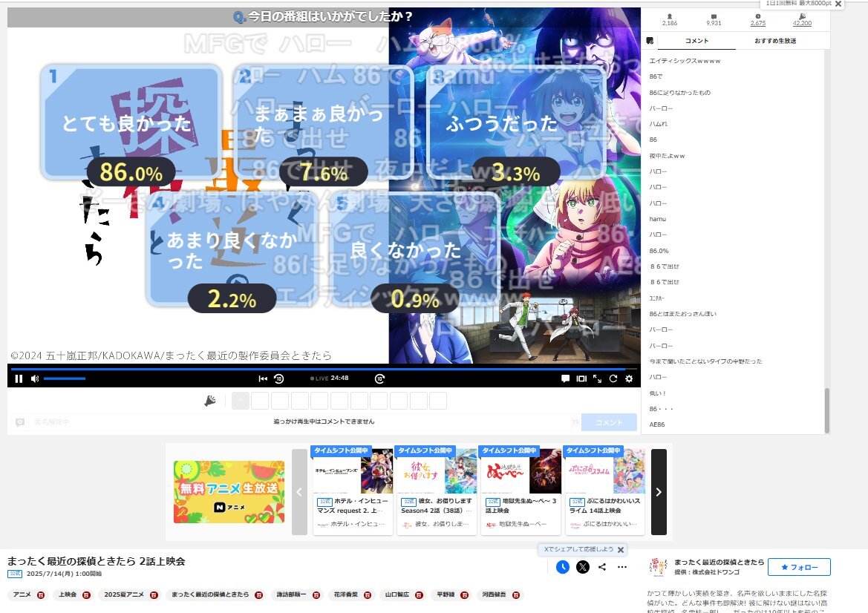View the visitor count icon
Viewport: 868px width, 613px height.
[670, 16]
